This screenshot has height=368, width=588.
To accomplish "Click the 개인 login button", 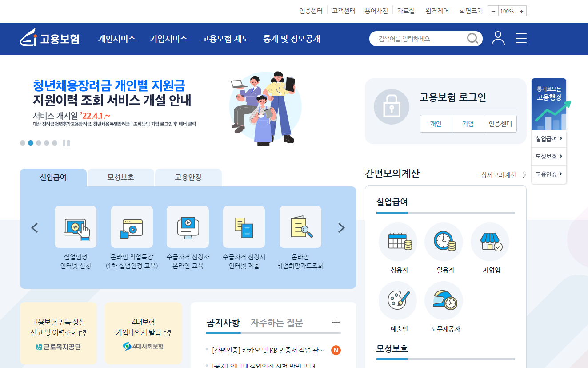I will click(436, 124).
